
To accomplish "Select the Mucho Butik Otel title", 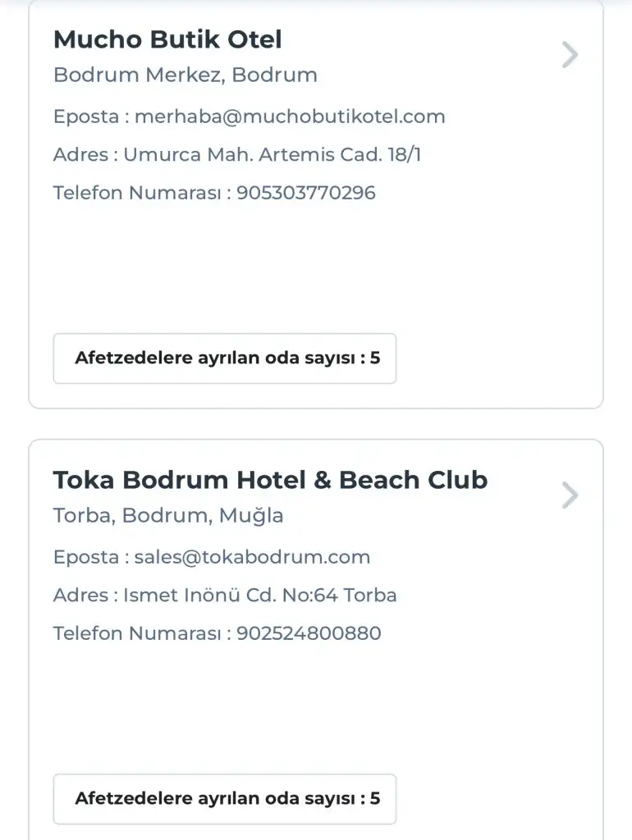I will point(167,39).
